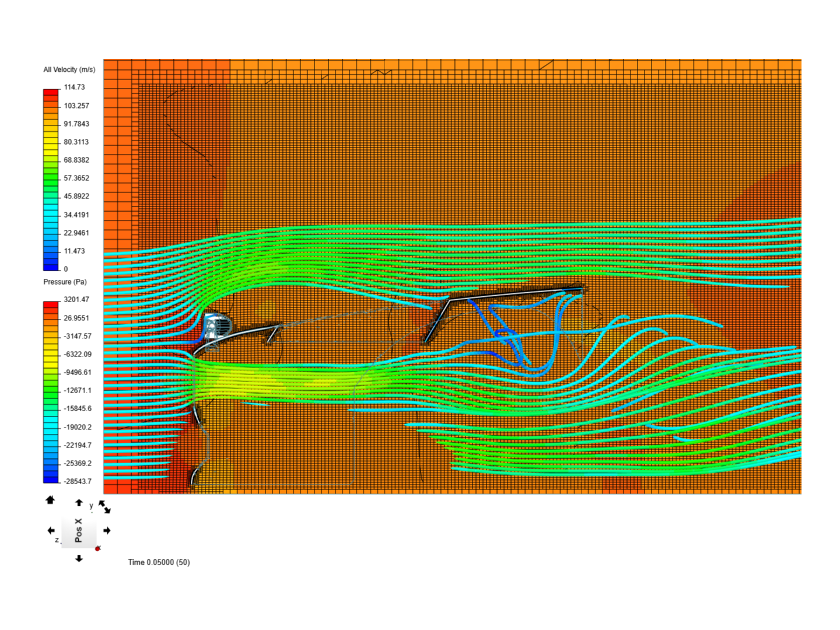Screen dimensions: 840x630
Task: Click the diagonal double-arrow rotate icon
Action: pyautogui.click(x=104, y=506)
